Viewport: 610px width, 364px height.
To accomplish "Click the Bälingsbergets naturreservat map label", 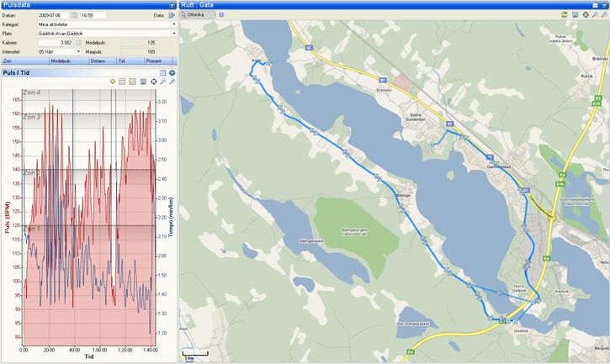I will point(355,232).
